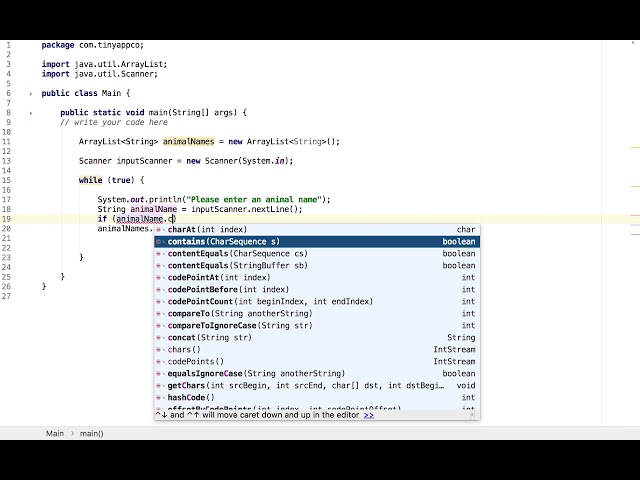This screenshot has width=640, height=480.
Task: Collapse the main method fold arrow
Action: tap(31, 113)
